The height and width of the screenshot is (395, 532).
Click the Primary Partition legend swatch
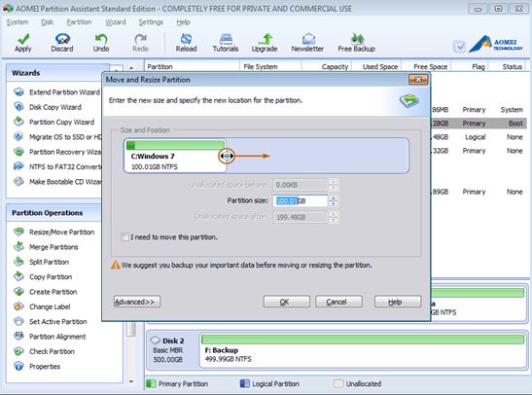pyautogui.click(x=151, y=383)
